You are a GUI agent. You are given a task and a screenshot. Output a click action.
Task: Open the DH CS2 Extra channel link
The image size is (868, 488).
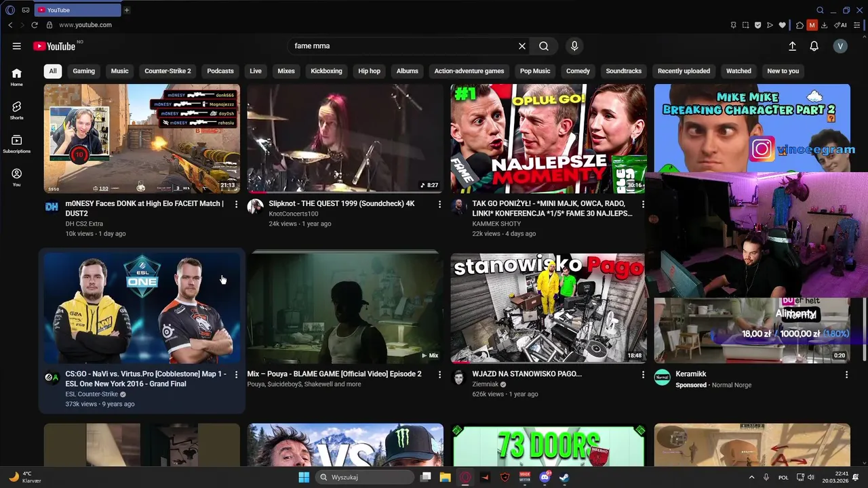(84, 224)
